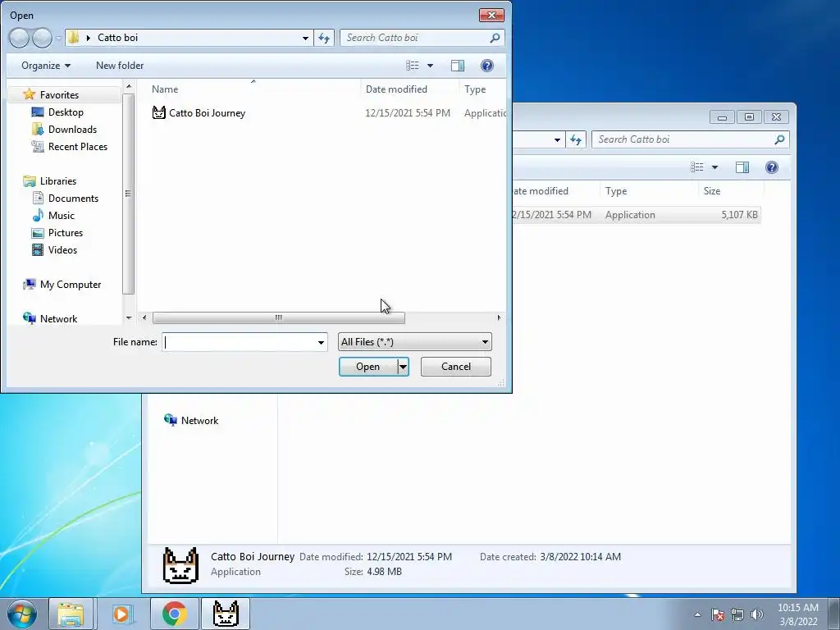Sort by Date modified in Open dialog
840x630 pixels.
point(410,89)
